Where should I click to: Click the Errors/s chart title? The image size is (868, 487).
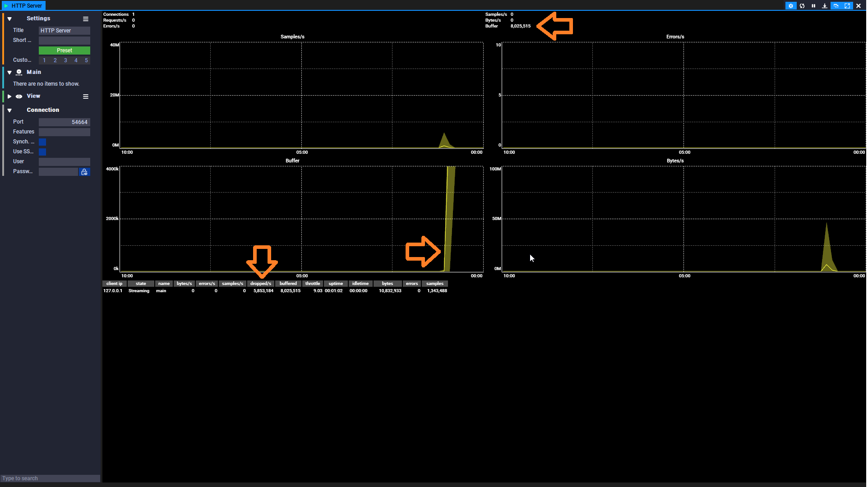pyautogui.click(x=676, y=37)
